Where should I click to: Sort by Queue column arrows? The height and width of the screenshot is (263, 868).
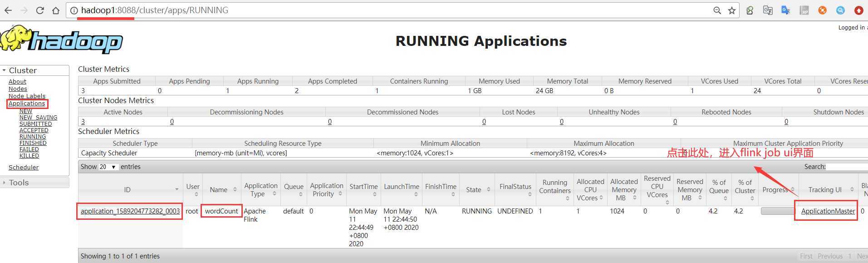click(300, 194)
